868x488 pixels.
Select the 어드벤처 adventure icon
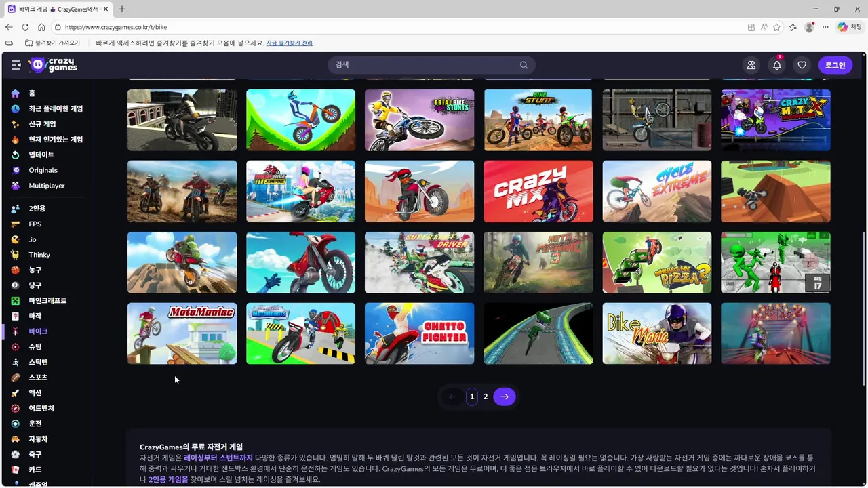point(16,408)
